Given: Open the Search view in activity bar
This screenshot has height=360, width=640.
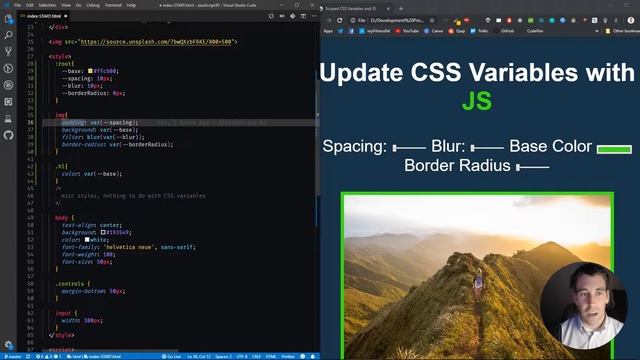Looking at the screenshot, I should 8,35.
